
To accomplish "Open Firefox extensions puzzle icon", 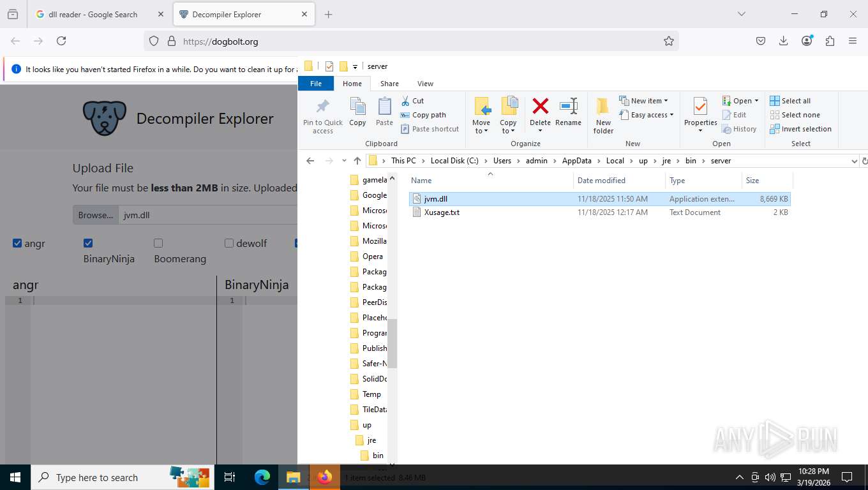I will 830,41.
